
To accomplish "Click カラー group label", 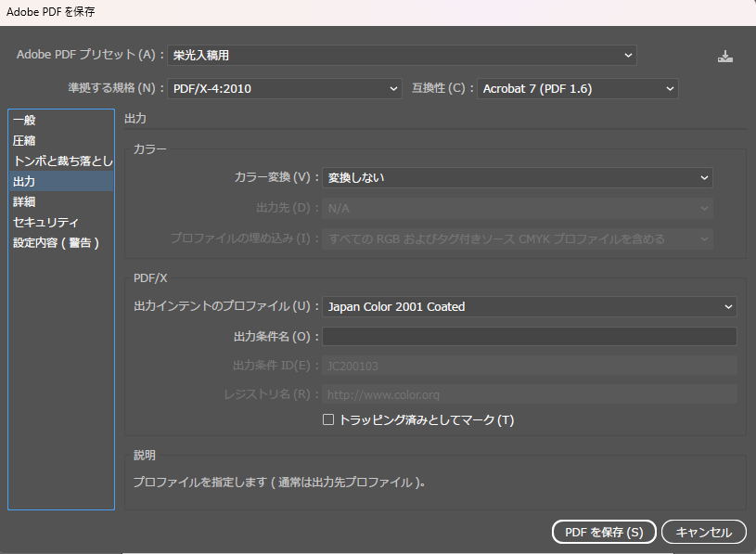I will tap(150, 149).
